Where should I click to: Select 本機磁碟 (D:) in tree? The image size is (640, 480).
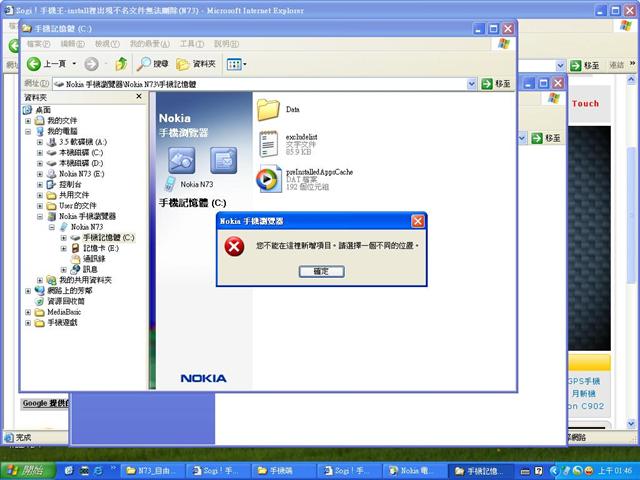(x=81, y=163)
